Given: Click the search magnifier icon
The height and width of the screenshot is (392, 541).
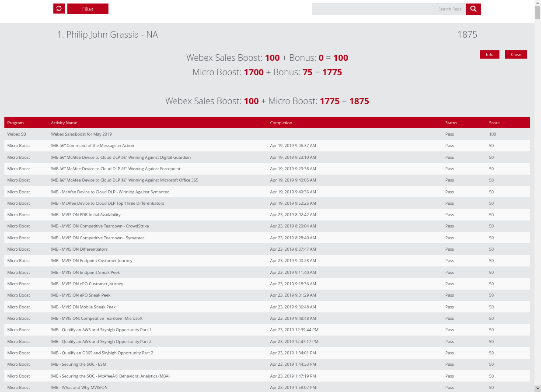Looking at the screenshot, I should (x=473, y=9).
